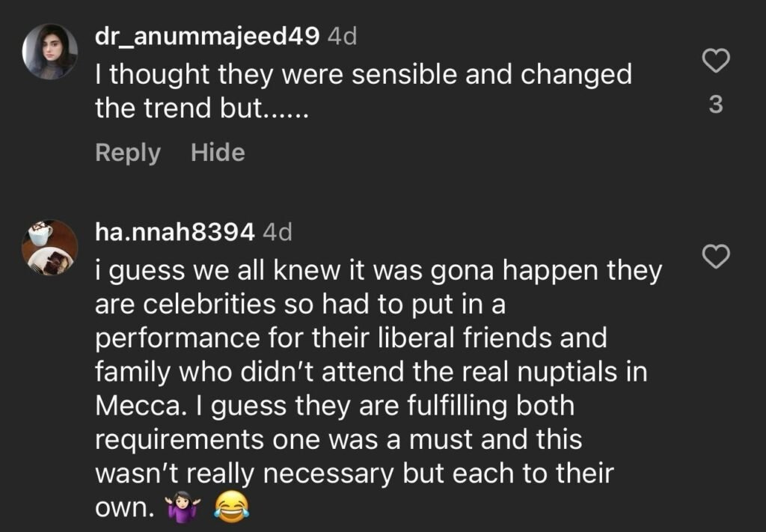766x532 pixels.
Task: Open ha.nnah8394's coffee cup avatar
Action: coord(50,247)
